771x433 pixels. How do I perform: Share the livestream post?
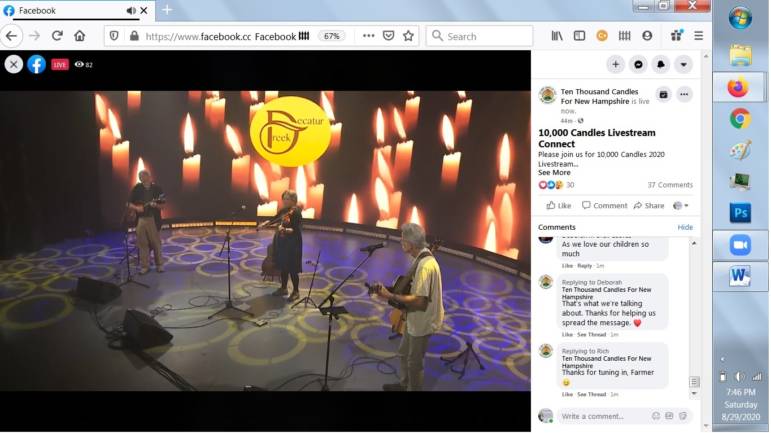[x=649, y=205]
